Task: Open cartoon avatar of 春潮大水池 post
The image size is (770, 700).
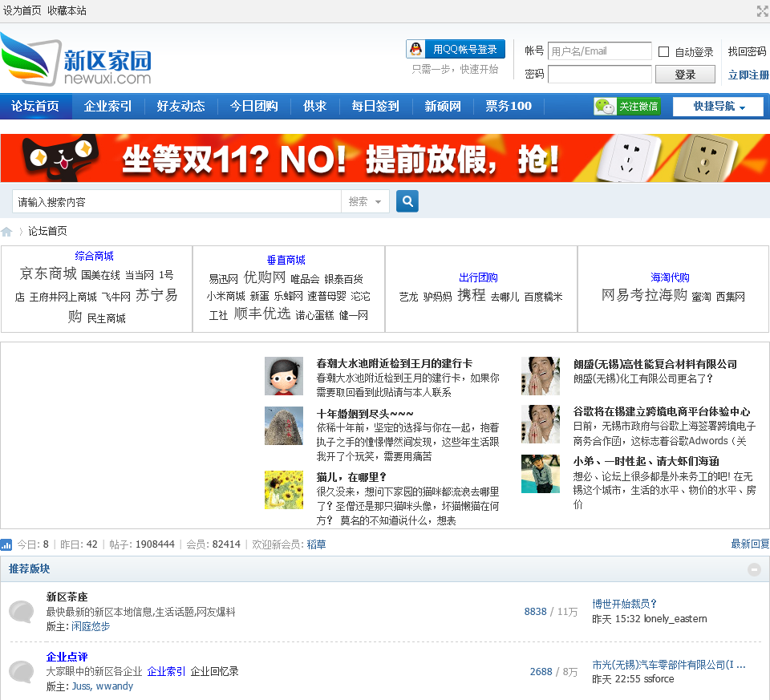Action: (x=284, y=376)
